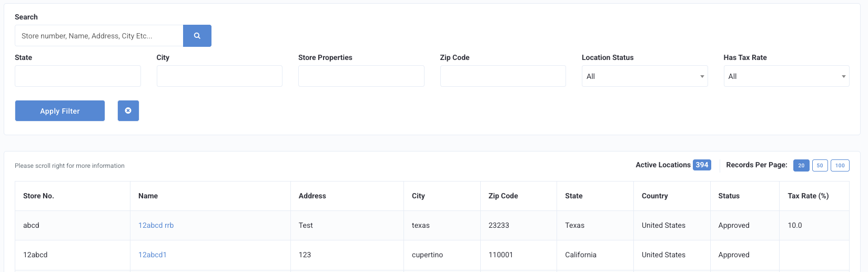
Task: Click the Tax Rate (%) column header
Action: pos(808,196)
